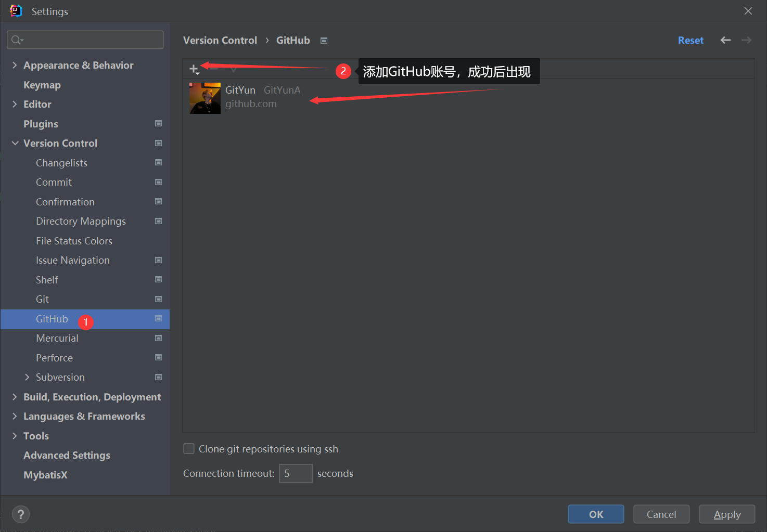Click the back navigation arrow
This screenshot has height=532, width=767.
(x=725, y=40)
